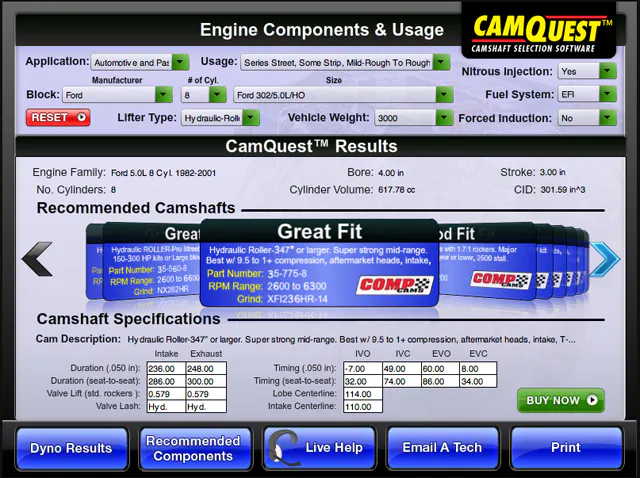The width and height of the screenshot is (640, 478).
Task: Click the left carousel arrow for previous camshaft
Action: tap(37, 259)
